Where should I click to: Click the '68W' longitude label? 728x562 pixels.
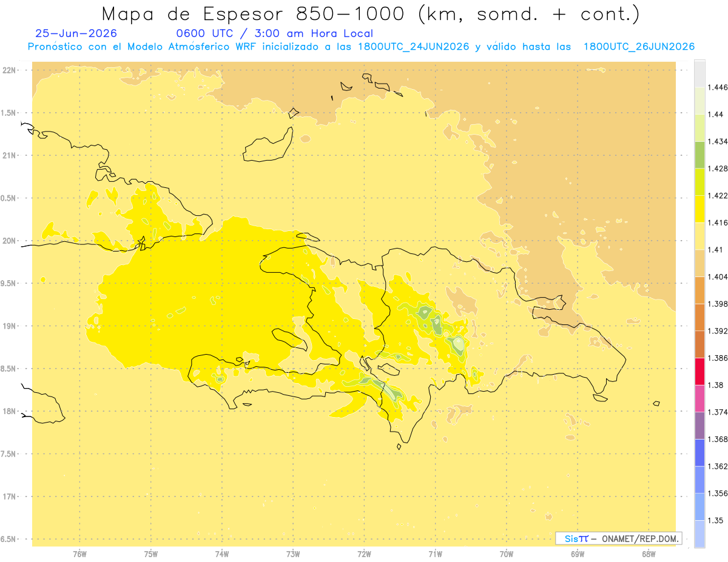click(649, 554)
